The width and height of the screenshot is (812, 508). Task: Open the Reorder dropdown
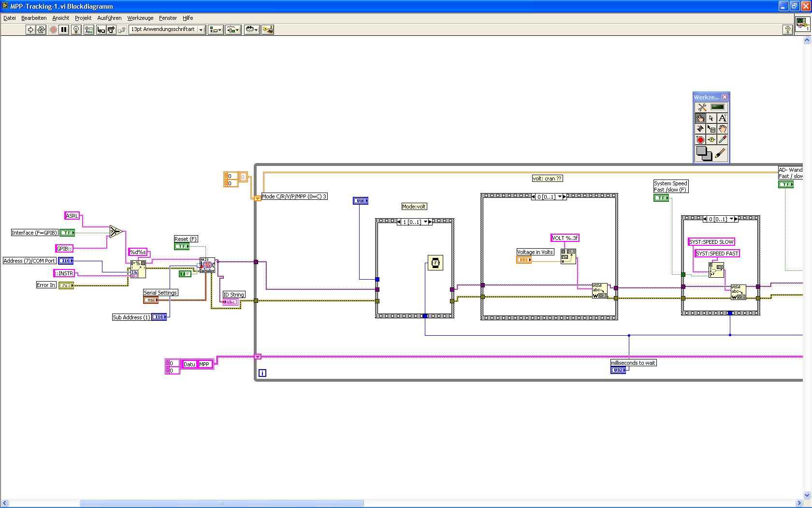(x=252, y=30)
